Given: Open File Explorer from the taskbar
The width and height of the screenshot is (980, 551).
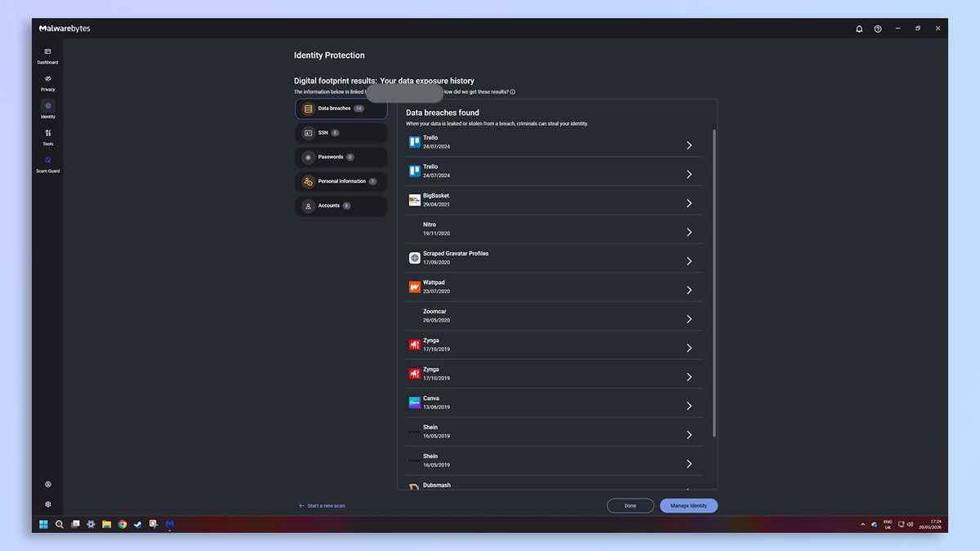Looking at the screenshot, I should [x=107, y=524].
